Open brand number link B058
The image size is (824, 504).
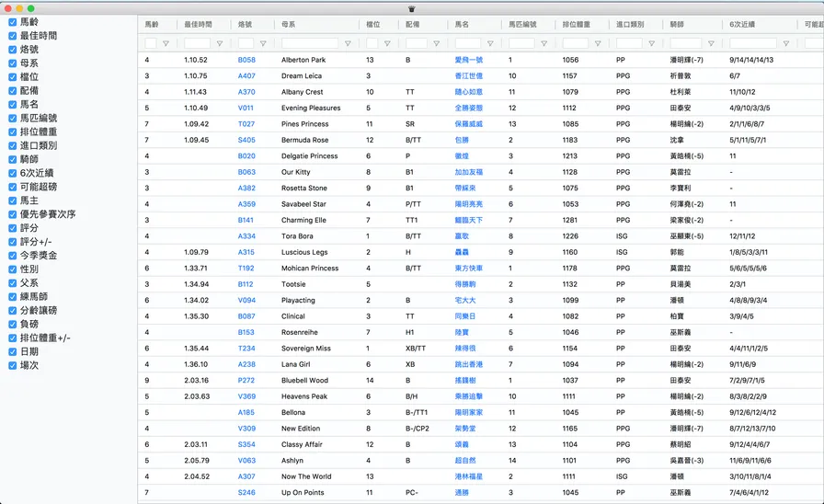click(246, 60)
